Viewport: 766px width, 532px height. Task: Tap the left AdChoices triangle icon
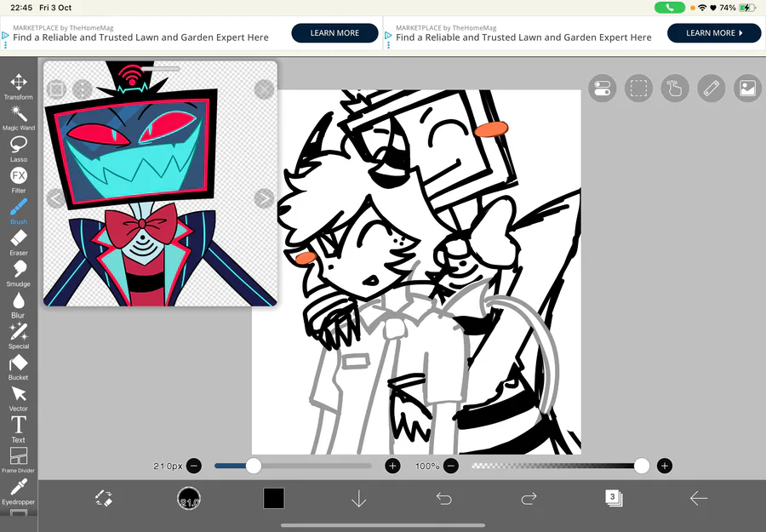point(5,36)
